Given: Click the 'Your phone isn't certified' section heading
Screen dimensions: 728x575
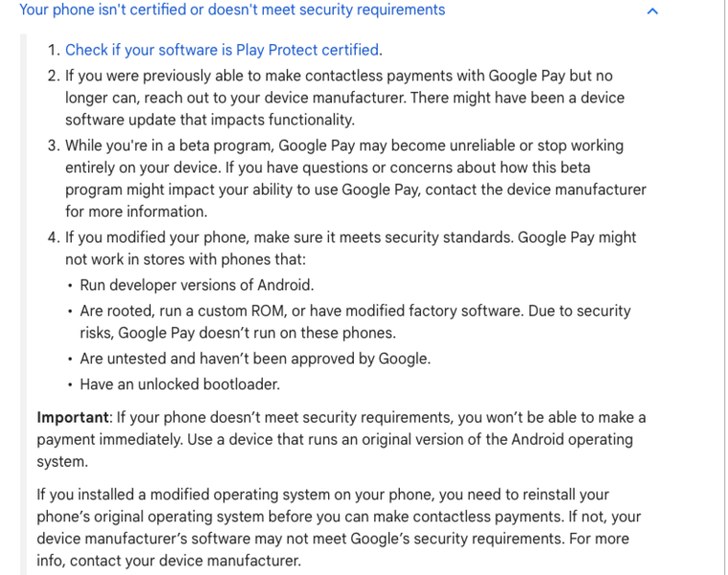Looking at the screenshot, I should point(232,10).
